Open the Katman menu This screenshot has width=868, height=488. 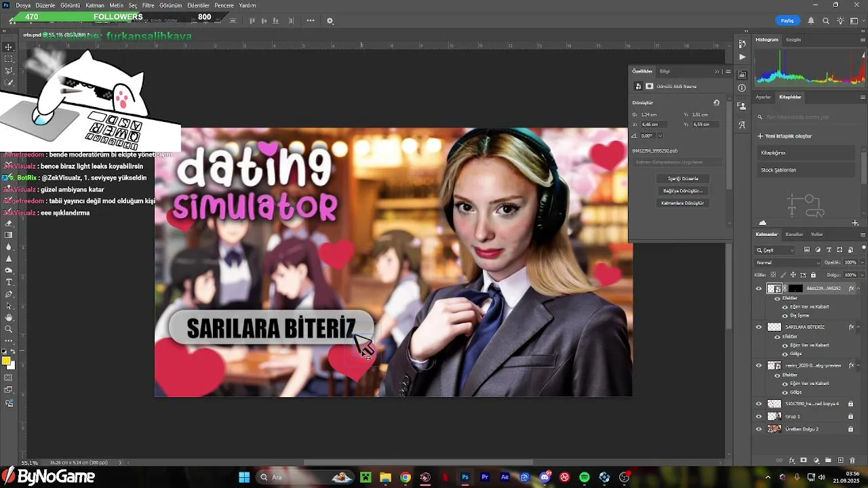click(x=95, y=5)
